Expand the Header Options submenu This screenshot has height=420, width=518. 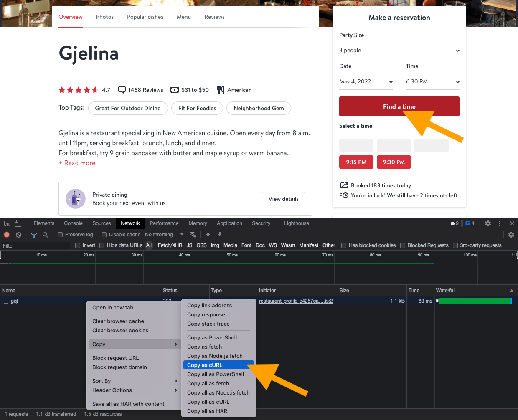pos(134,390)
